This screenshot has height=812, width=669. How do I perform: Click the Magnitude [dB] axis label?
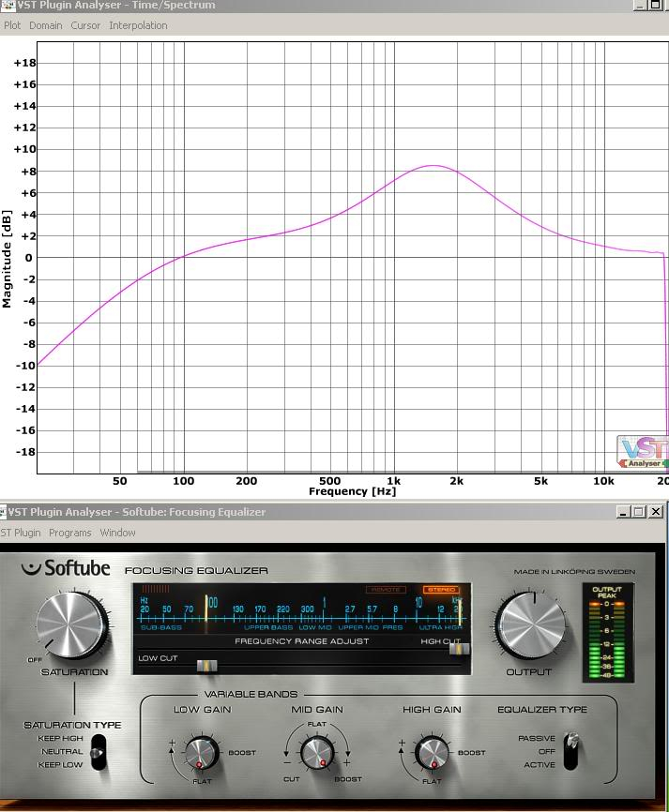pos(7,259)
